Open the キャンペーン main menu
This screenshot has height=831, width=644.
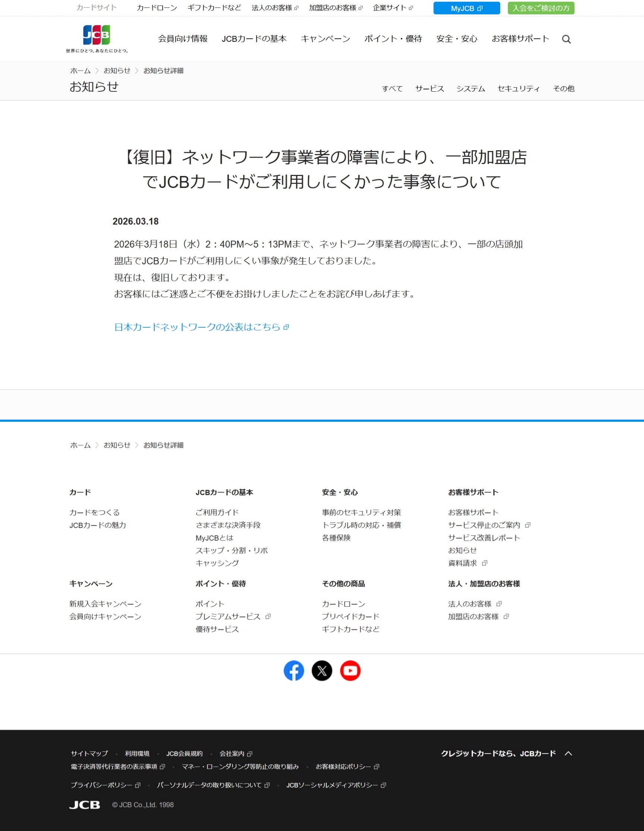(325, 39)
